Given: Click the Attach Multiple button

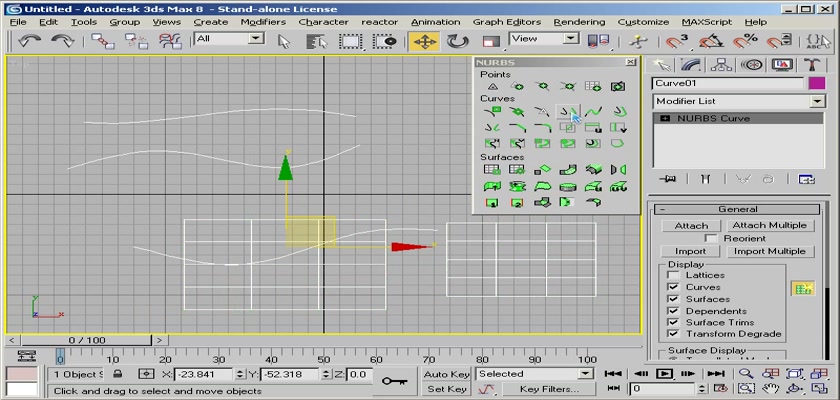Looking at the screenshot, I should click(770, 225).
